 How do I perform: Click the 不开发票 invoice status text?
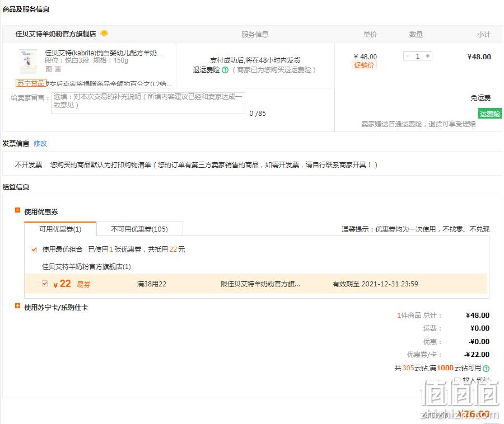(29, 164)
